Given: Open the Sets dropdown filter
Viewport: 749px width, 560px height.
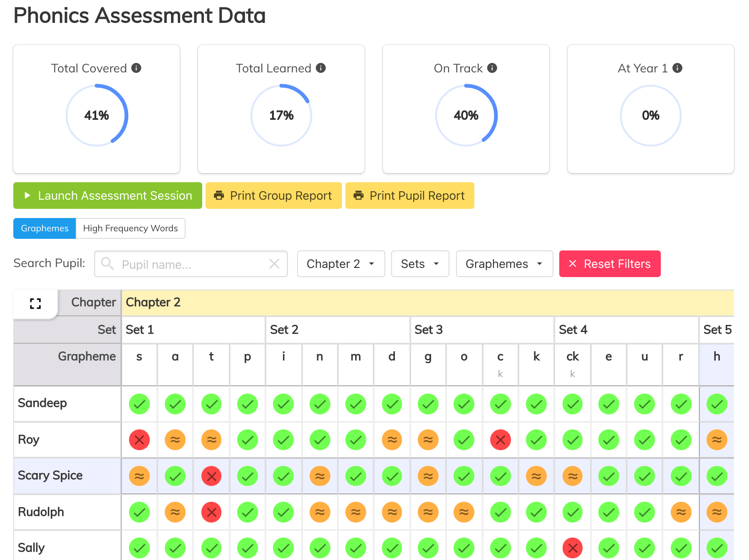Looking at the screenshot, I should [x=420, y=264].
